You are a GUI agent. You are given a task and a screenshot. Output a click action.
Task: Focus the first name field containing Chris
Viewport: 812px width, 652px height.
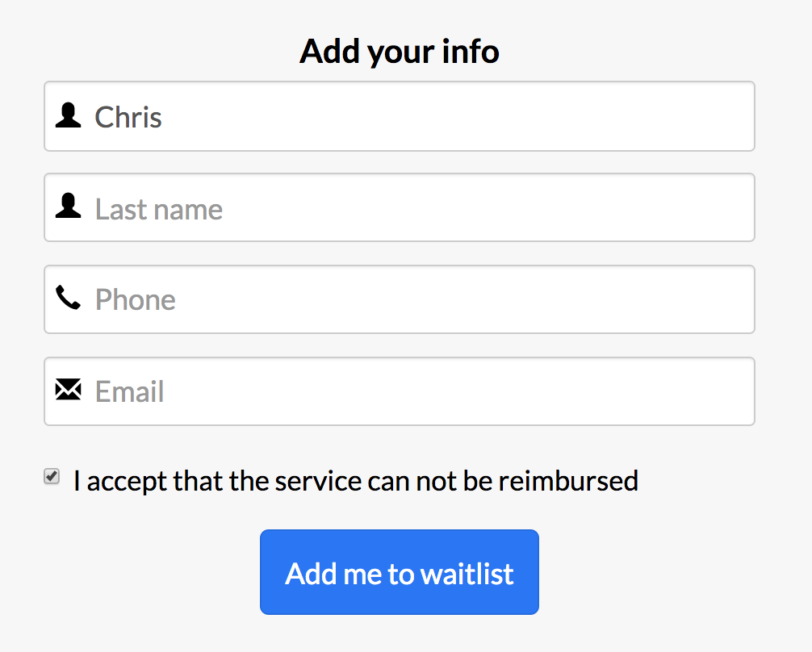[400, 116]
